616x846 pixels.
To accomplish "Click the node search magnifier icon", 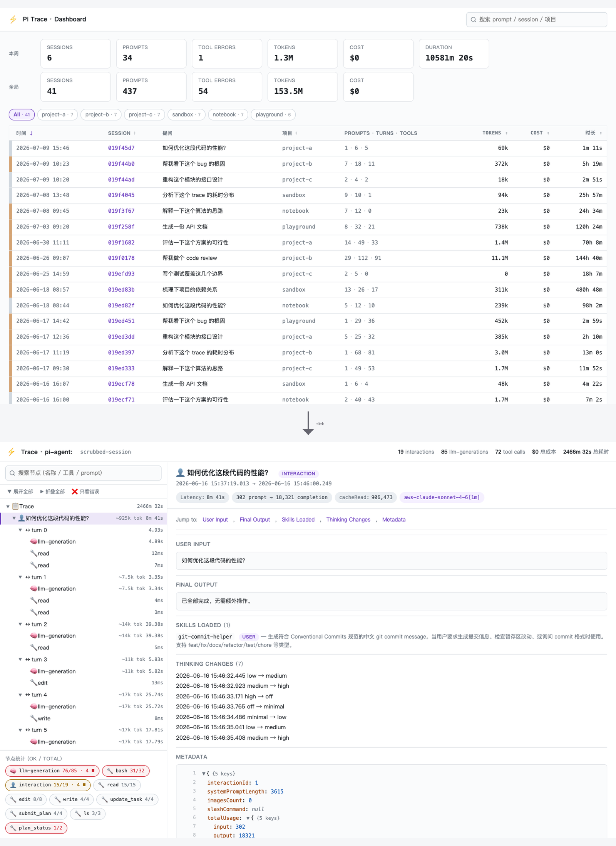I will (12, 473).
